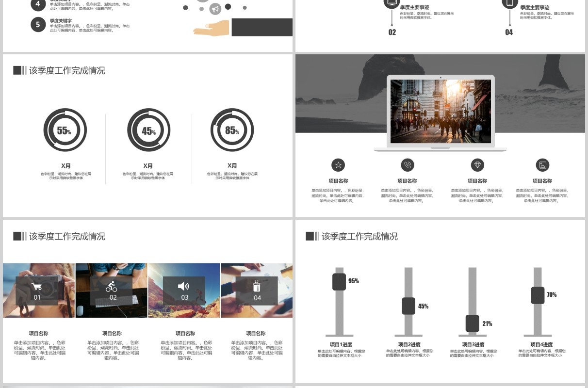Click the X月 label under the 85% chart
This screenshot has width=588, height=388.
[x=232, y=165]
